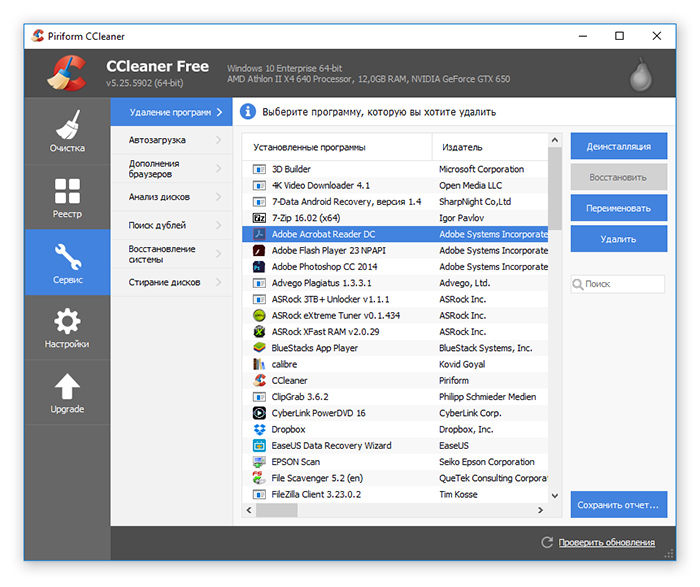Click the Upgrade arrow icon
This screenshot has width=700, height=587.
[67, 387]
